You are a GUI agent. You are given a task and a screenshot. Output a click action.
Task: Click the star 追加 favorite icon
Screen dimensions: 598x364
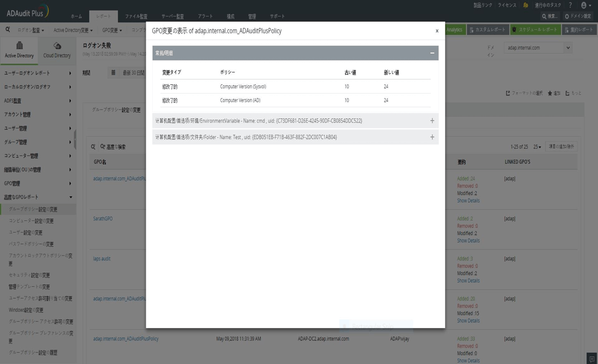pyautogui.click(x=550, y=93)
